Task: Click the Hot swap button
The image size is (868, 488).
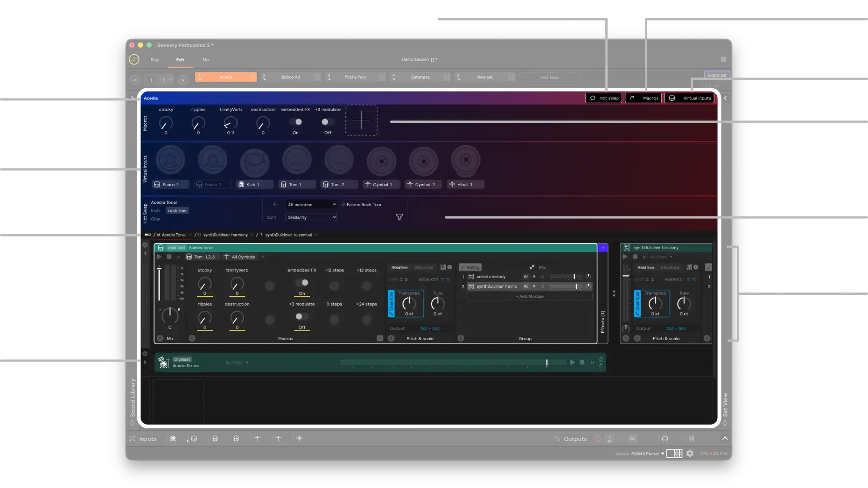Action: tap(603, 98)
